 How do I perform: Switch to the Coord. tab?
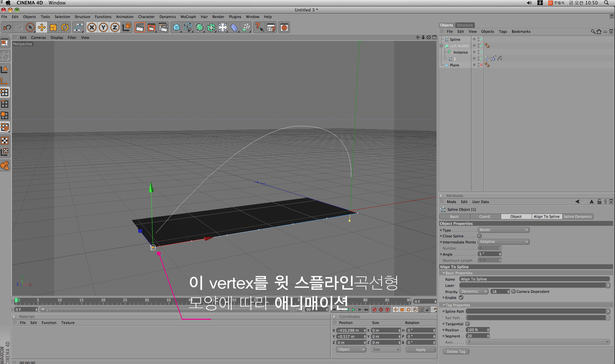pos(485,217)
